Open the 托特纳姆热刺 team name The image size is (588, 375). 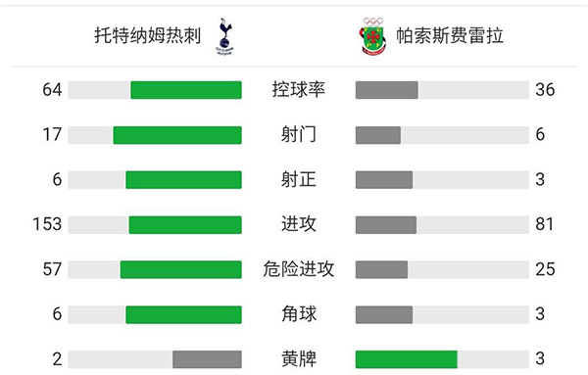tap(148, 35)
